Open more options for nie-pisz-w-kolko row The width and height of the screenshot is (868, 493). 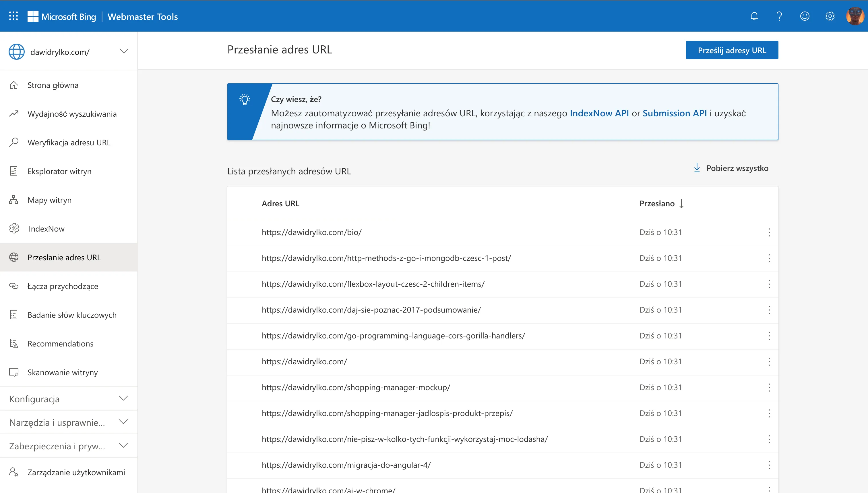tap(769, 439)
